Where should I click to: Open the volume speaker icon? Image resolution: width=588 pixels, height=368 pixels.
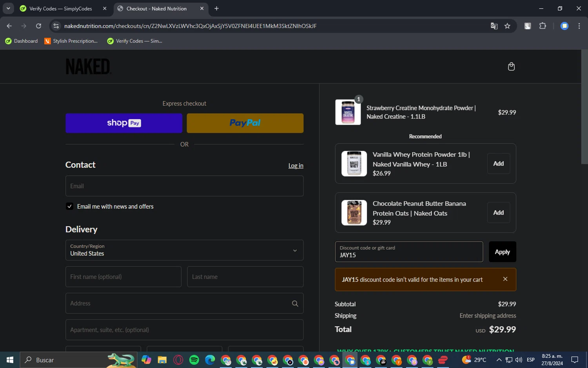519,360
